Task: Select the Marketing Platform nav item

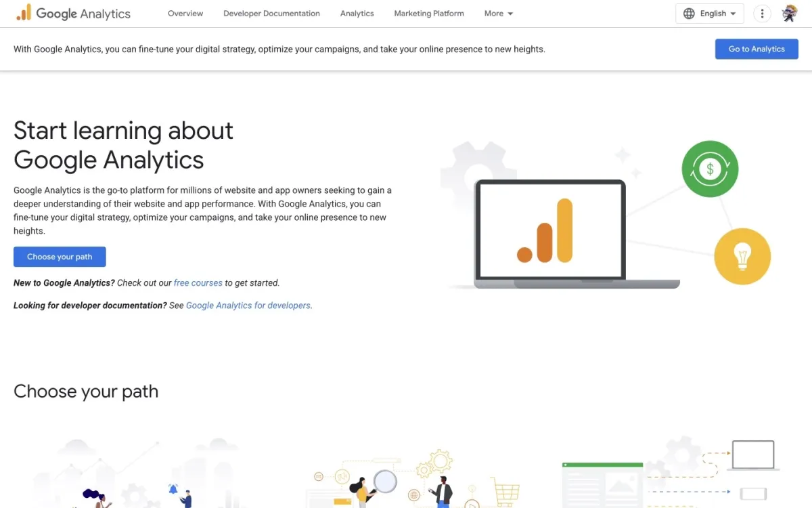Action: tap(428, 13)
